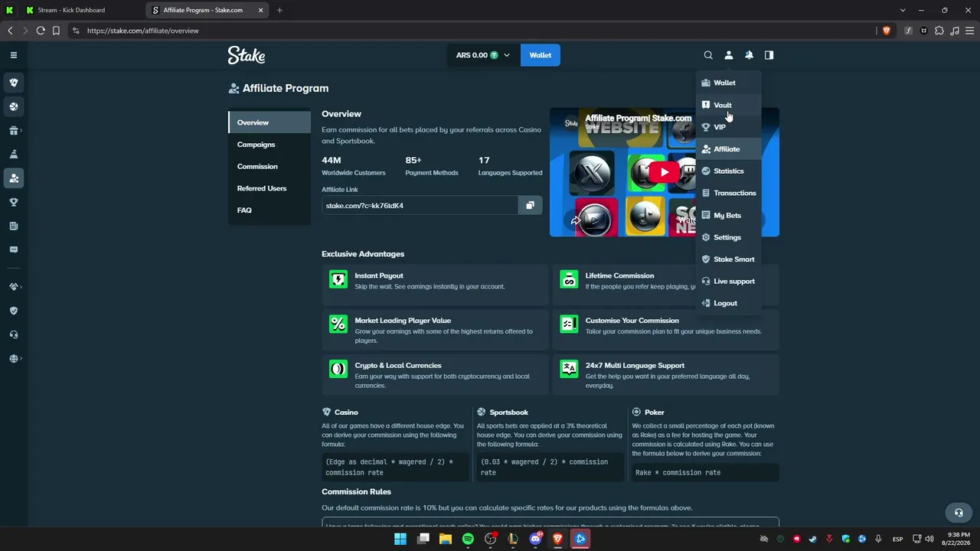Select the Affiliate people icon in left sidebar
Screen dimensions: 980x551
pos(13,178)
